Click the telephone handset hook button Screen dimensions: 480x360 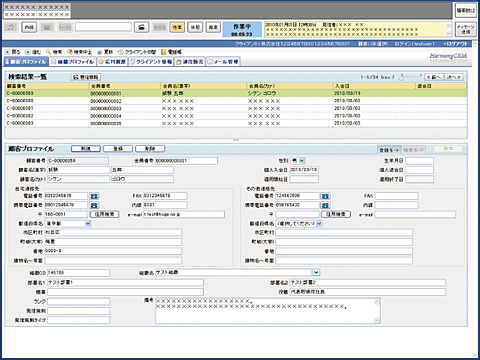[x=142, y=27]
